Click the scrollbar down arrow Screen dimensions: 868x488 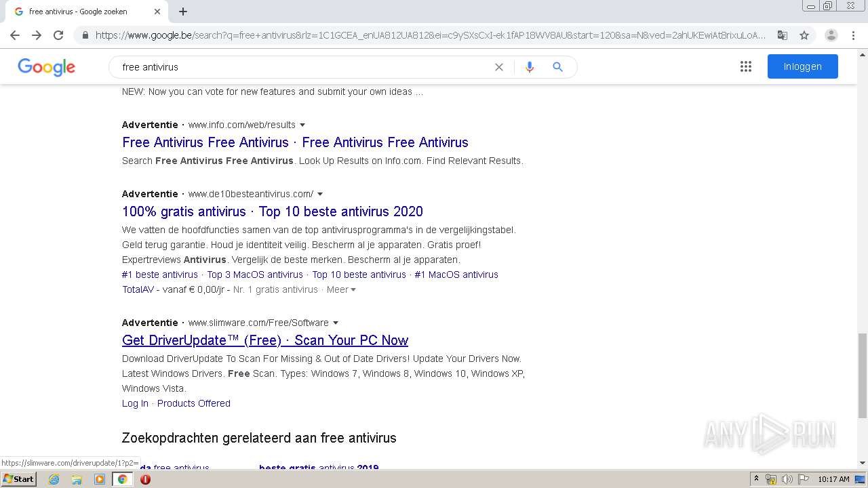(862, 463)
